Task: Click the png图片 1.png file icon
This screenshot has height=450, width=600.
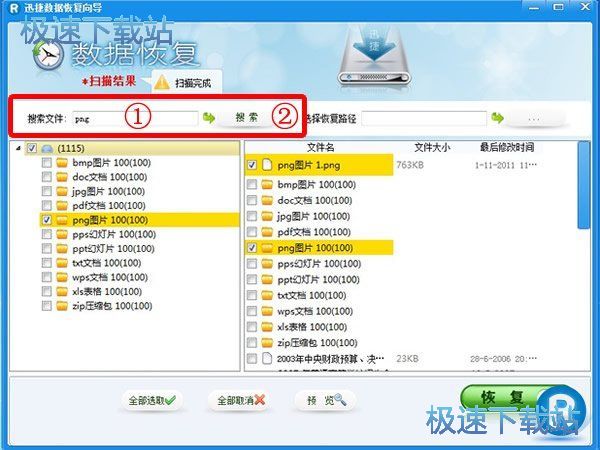Action: pos(267,165)
